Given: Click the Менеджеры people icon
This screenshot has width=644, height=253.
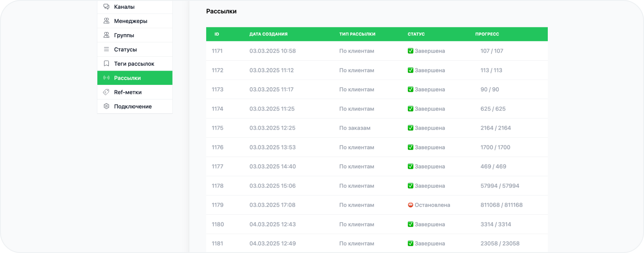Looking at the screenshot, I should [x=106, y=21].
